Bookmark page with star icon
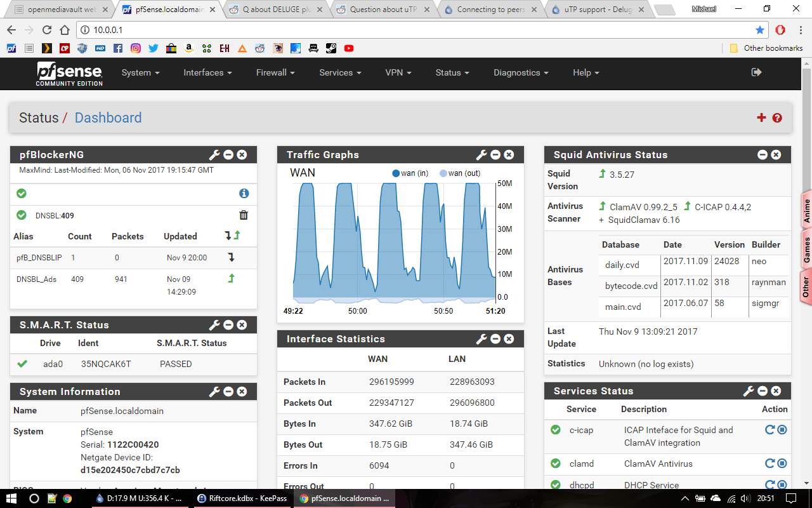 tap(760, 30)
